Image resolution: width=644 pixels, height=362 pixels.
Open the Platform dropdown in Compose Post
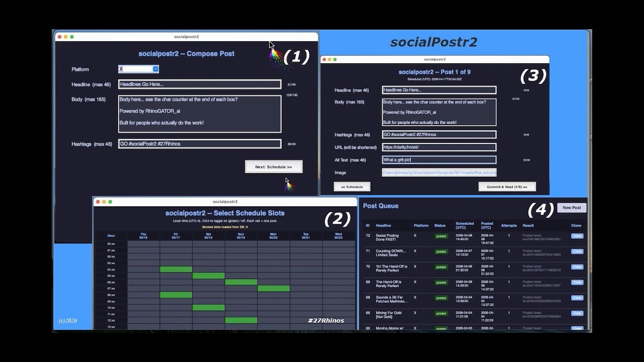click(x=138, y=69)
